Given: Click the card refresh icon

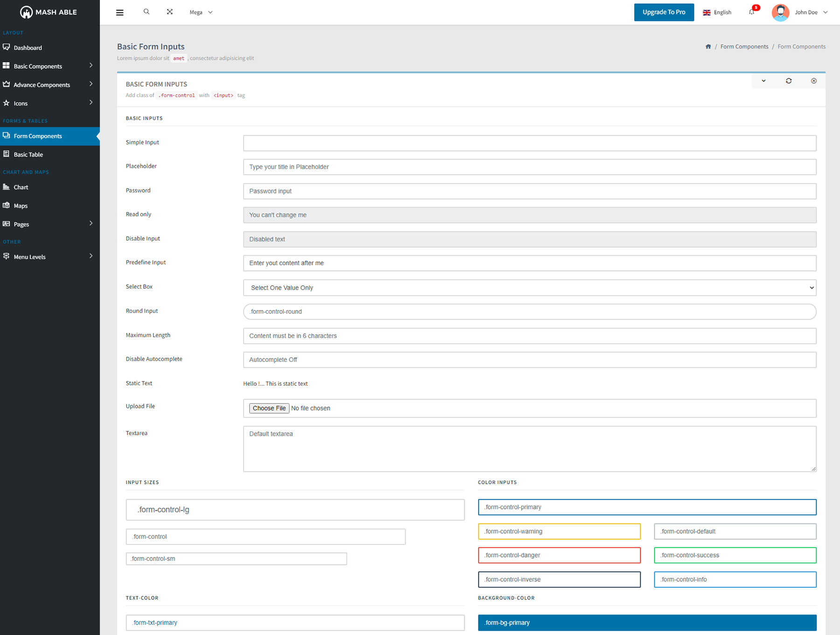Looking at the screenshot, I should [x=789, y=81].
